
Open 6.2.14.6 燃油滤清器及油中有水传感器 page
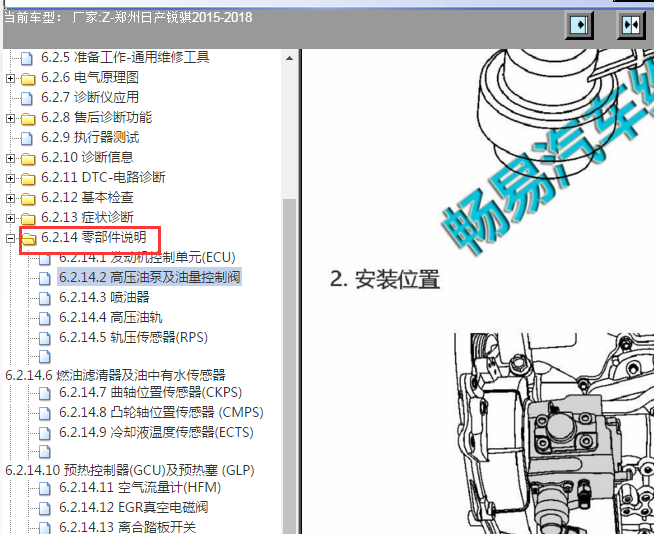click(x=115, y=375)
